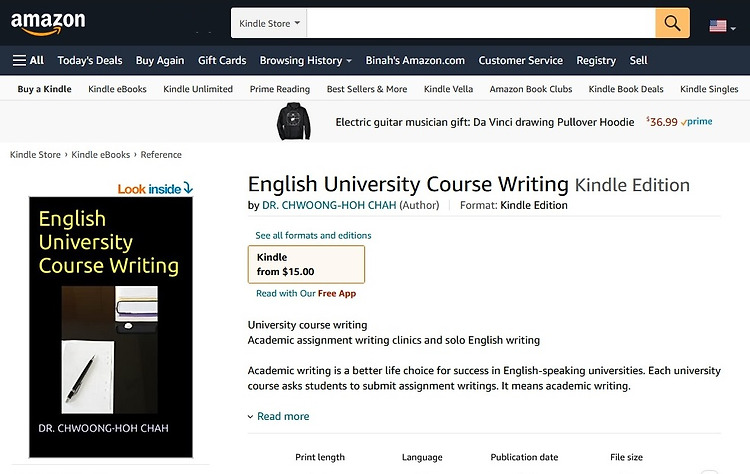
Task: Click the Language label
Action: click(x=422, y=457)
